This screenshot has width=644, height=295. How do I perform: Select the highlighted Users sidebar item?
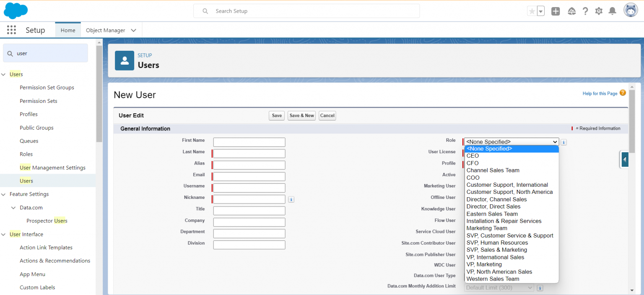click(48, 181)
